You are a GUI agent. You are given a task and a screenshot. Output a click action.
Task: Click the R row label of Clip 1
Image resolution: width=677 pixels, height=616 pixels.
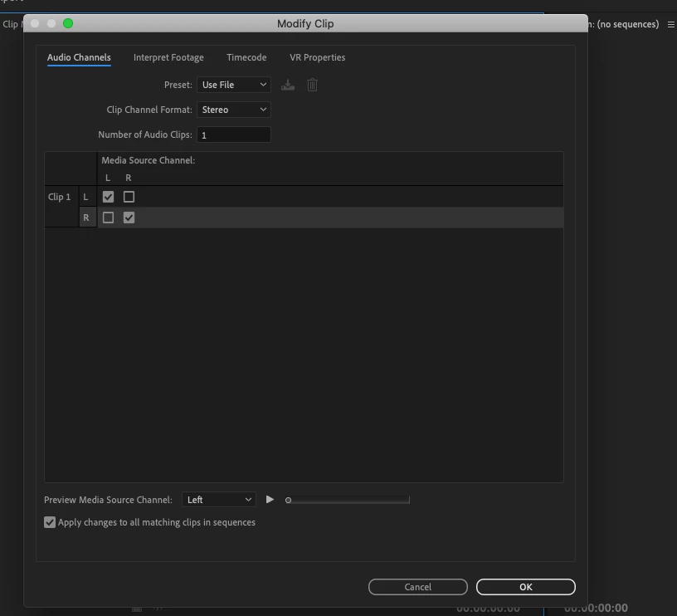click(x=86, y=218)
